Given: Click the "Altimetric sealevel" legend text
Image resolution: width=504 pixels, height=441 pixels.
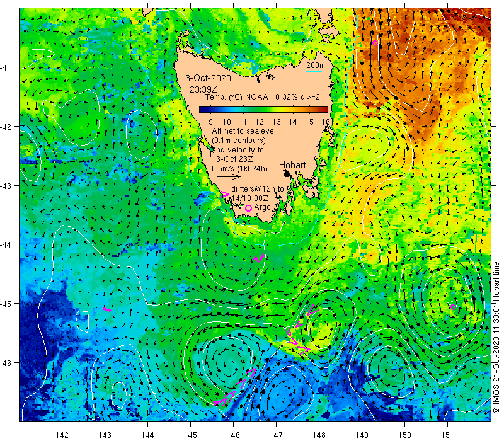Looking at the screenshot, I should coord(244,131).
